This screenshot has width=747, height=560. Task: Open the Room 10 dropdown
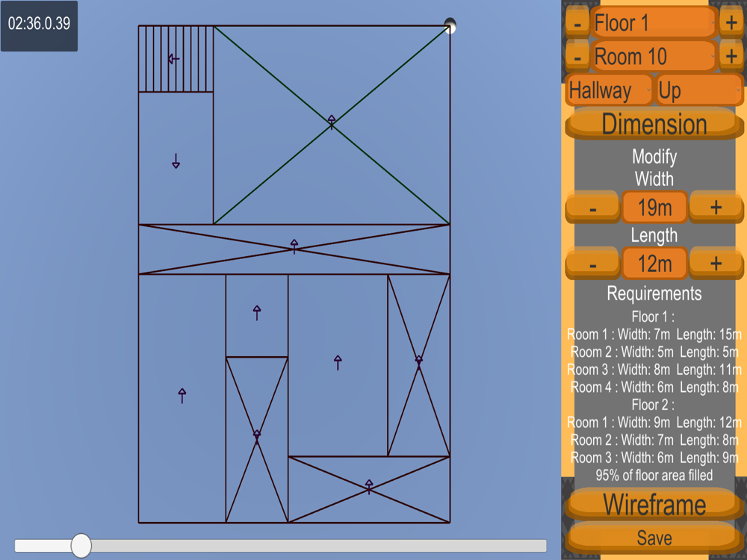click(654, 57)
